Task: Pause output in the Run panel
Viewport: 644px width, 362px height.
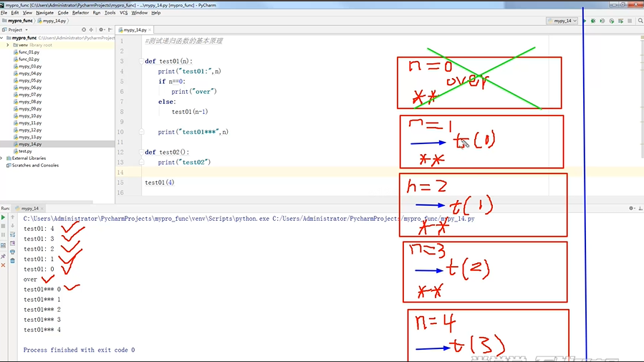Action: pos(4,235)
